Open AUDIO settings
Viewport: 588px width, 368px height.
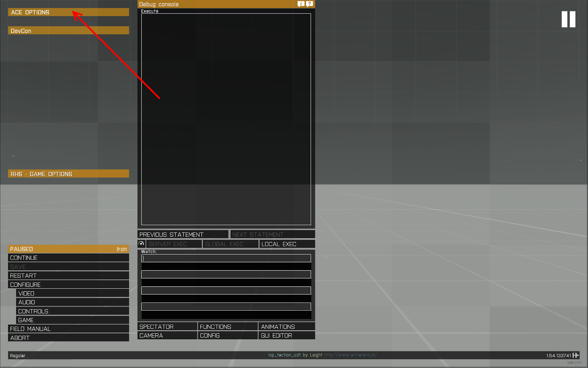pyautogui.click(x=72, y=302)
